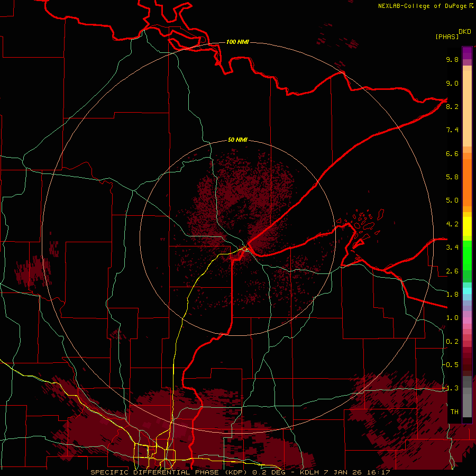Select the 3.4 value on the color scale
Image resolution: width=476 pixels, height=476 pixels.
click(452, 248)
